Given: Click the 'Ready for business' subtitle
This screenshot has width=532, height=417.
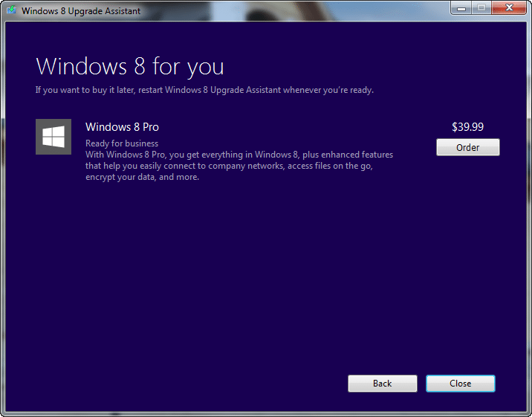Looking at the screenshot, I should pos(122,143).
